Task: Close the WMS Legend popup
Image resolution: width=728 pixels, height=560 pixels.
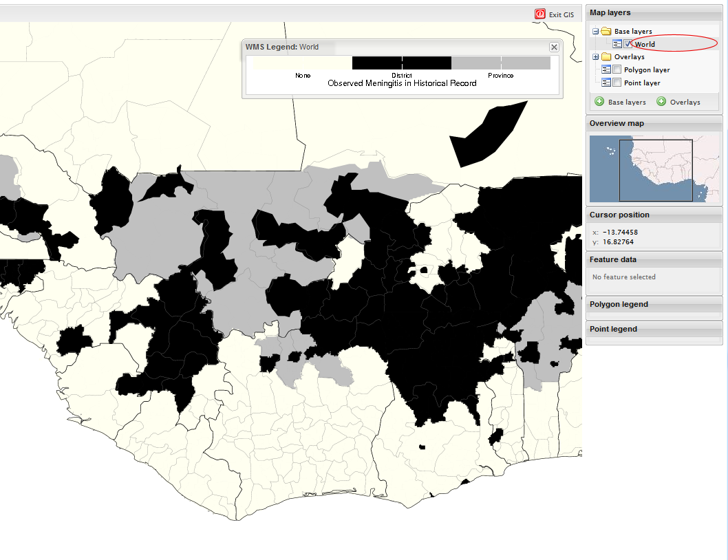Action: coord(554,47)
